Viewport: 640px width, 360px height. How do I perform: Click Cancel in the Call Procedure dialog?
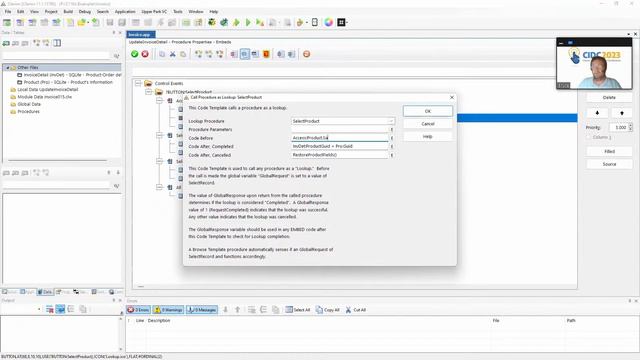coord(427,124)
